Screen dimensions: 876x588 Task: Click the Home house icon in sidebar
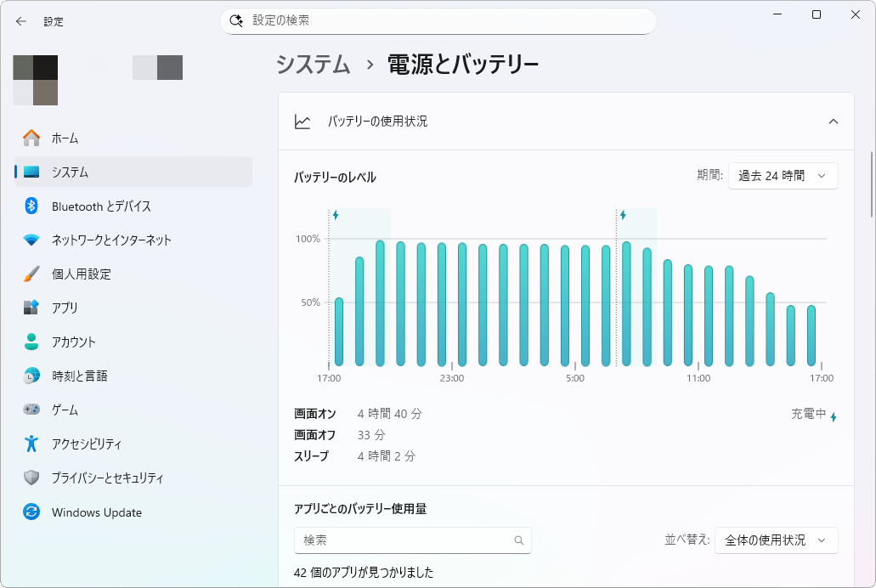(31, 138)
